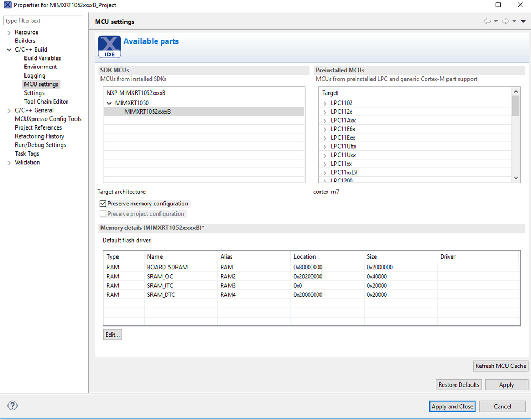Image resolution: width=531 pixels, height=420 pixels.
Task: Expand the Resource tree node
Action: point(9,32)
